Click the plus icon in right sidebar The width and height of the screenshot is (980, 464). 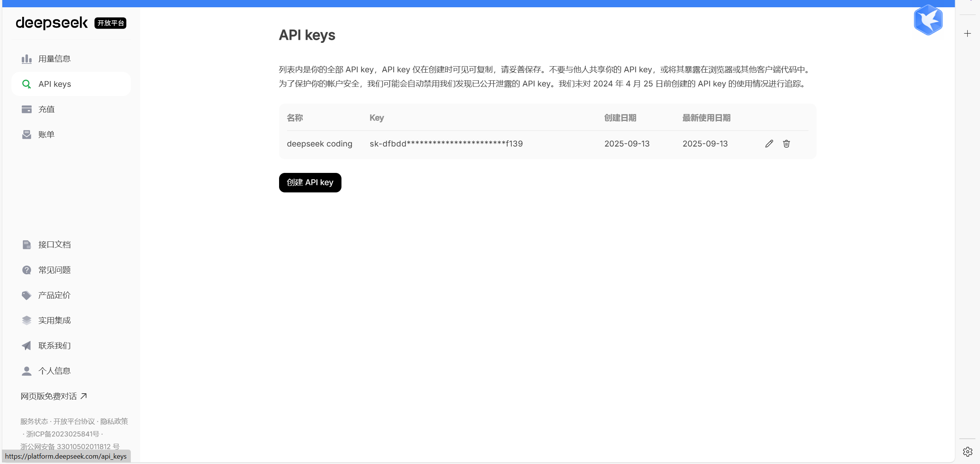point(967,34)
